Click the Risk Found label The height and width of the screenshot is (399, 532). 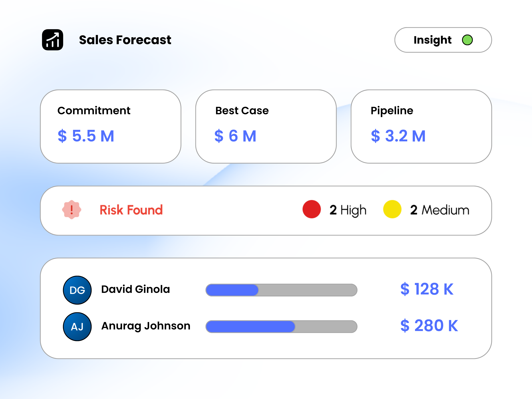point(131,210)
